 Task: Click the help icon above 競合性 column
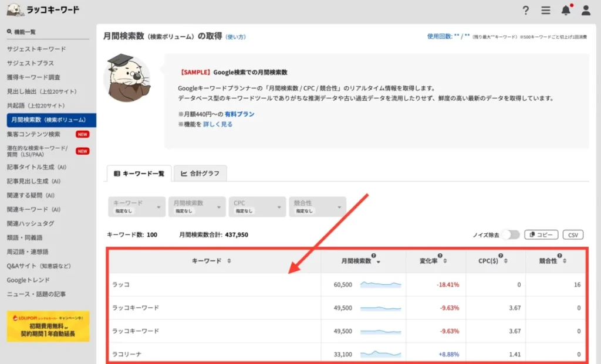559,256
